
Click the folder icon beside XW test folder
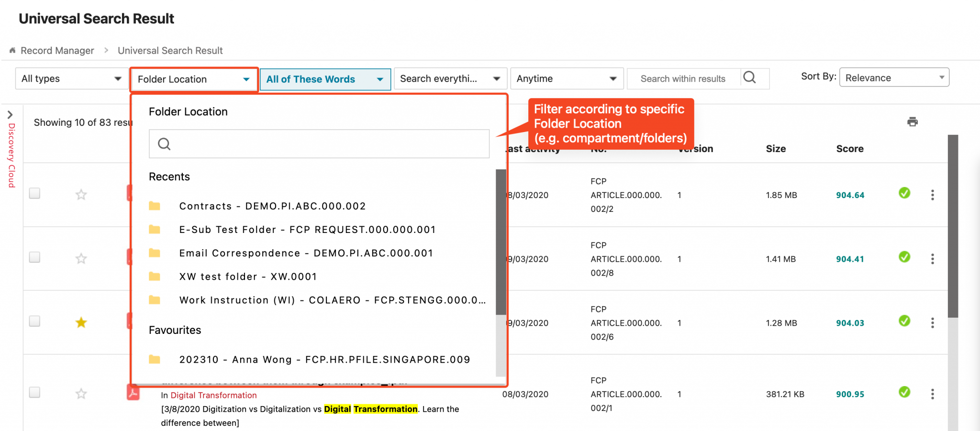[x=155, y=276]
